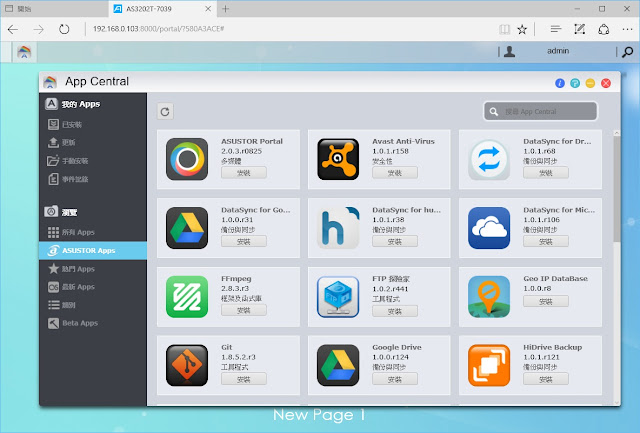The image size is (640, 433).
Task: Go back in the browser
Action: (x=13, y=29)
